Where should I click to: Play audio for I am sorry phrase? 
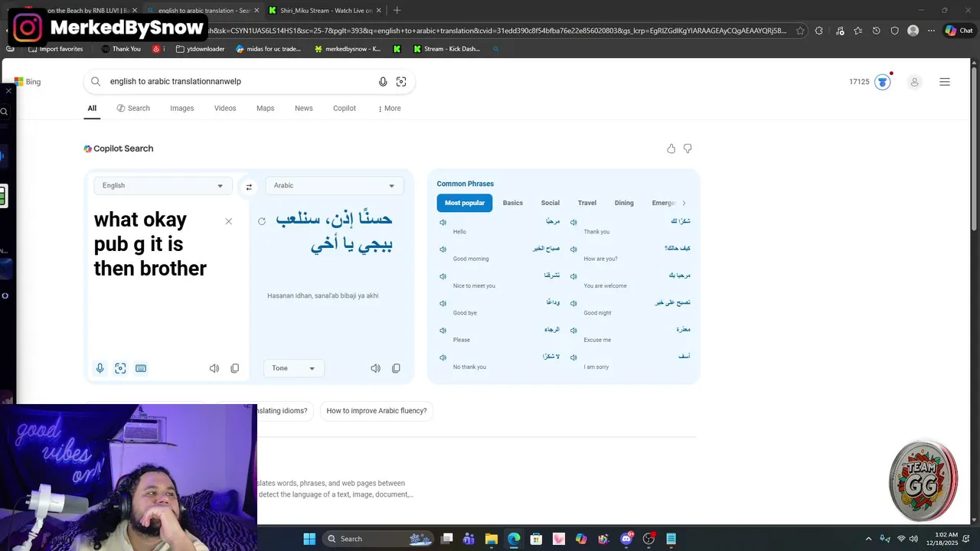click(573, 357)
